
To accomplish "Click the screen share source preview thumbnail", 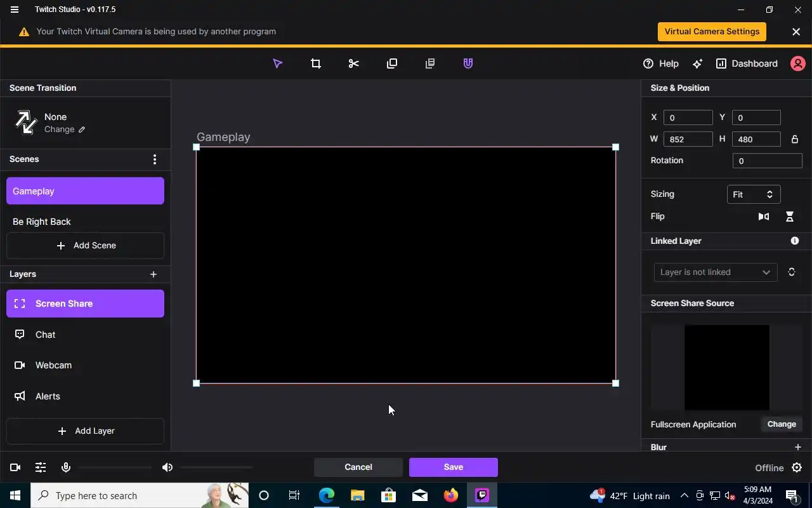I will 727,368.
